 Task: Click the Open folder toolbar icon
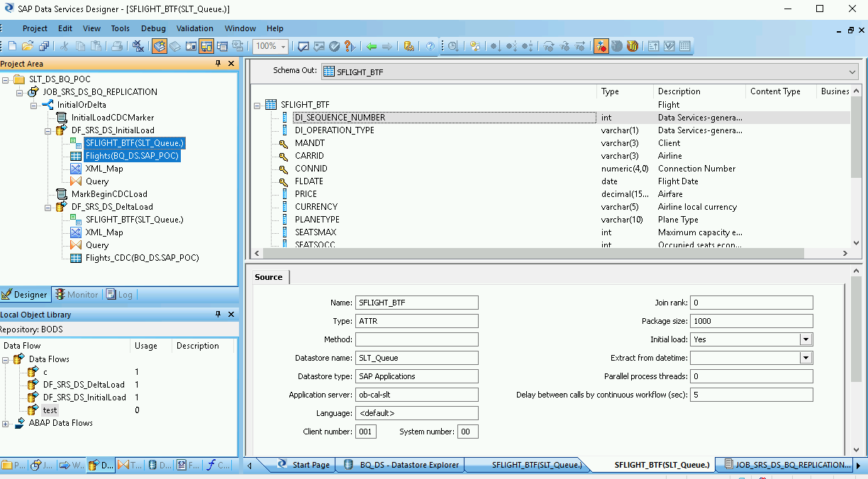pos(27,46)
